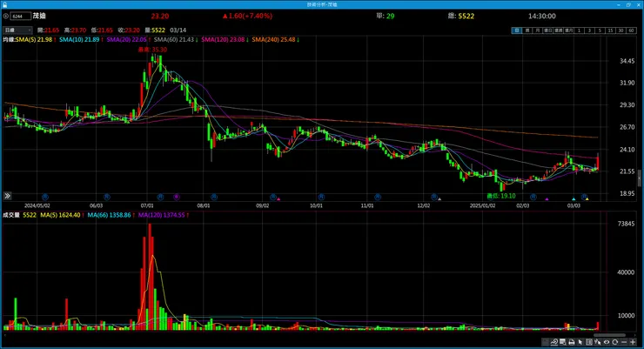Click the split layout icon

click(x=589, y=342)
